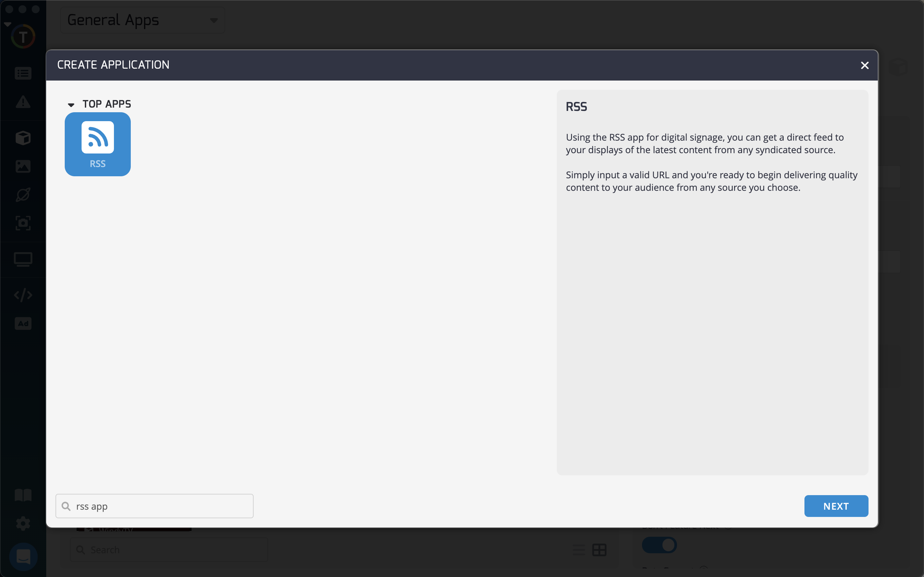Screen dimensions: 924x577
Task: Collapse the TOP APPS section
Action: (x=71, y=105)
